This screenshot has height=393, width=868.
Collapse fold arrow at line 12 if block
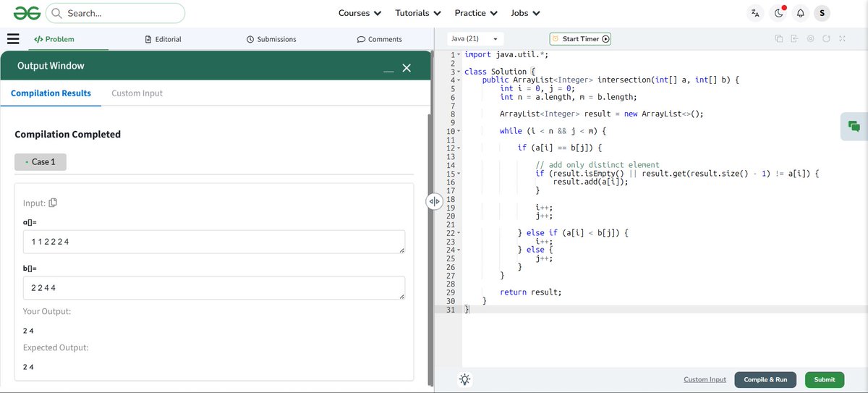[x=459, y=148]
